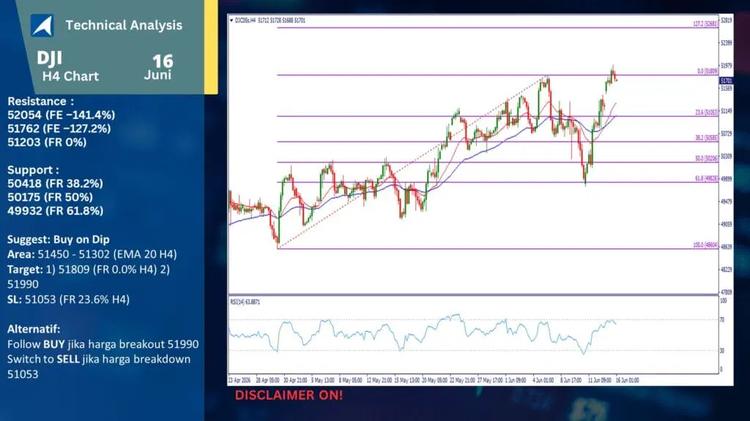
Task: Click the arrow logo beside Technical Analysis
Action: (x=42, y=25)
